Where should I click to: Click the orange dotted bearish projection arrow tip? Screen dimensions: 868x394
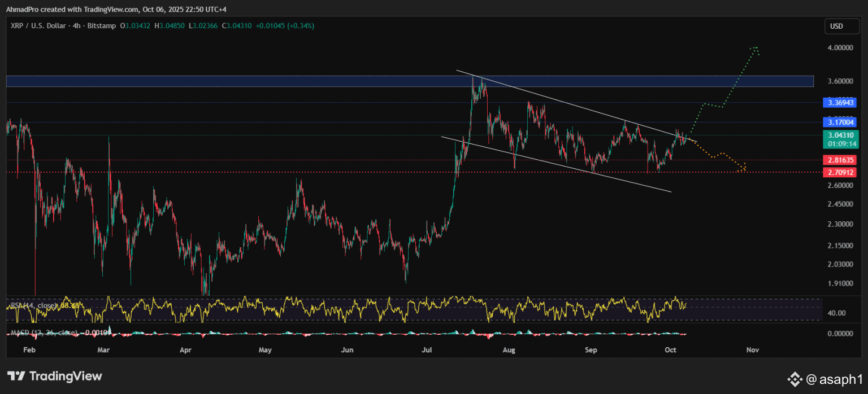pos(744,168)
